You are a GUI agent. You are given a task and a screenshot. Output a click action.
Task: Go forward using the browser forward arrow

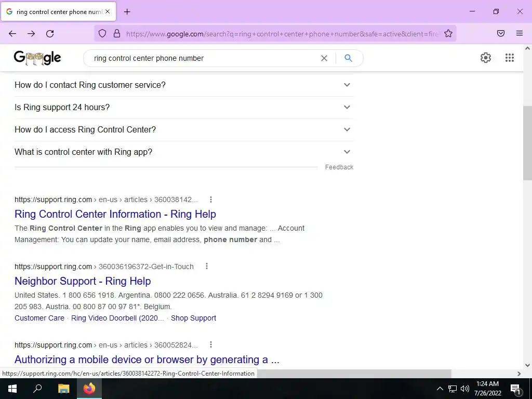click(31, 34)
